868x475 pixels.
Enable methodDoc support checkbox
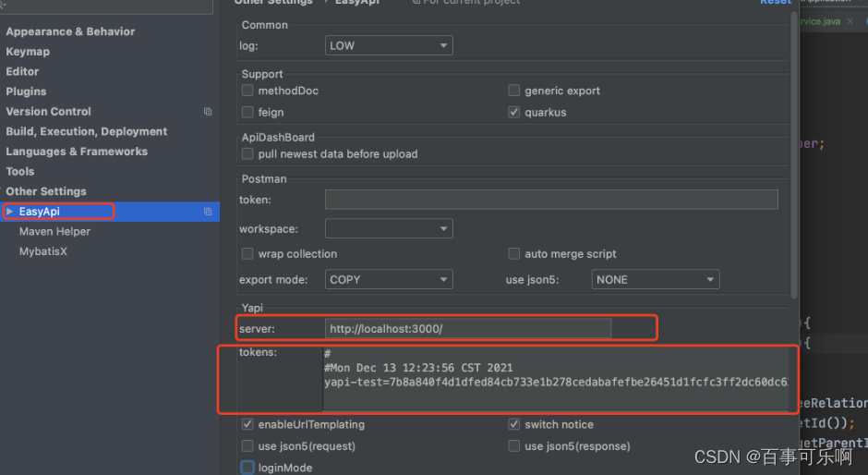pyautogui.click(x=247, y=91)
